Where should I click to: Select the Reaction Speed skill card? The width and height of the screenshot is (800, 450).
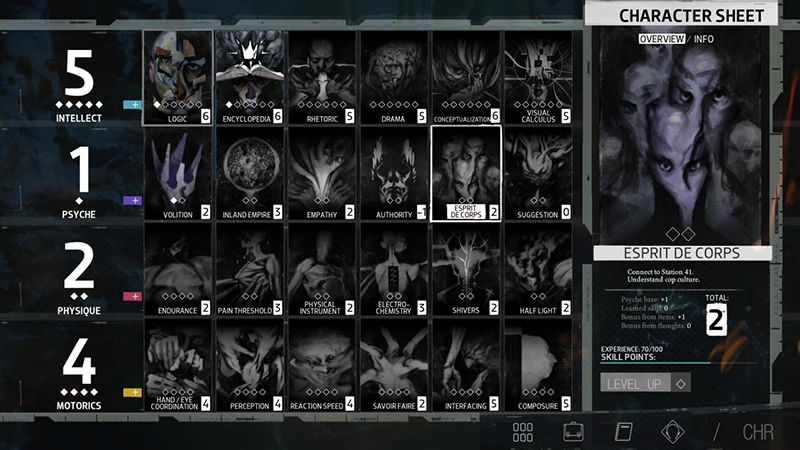pos(322,365)
